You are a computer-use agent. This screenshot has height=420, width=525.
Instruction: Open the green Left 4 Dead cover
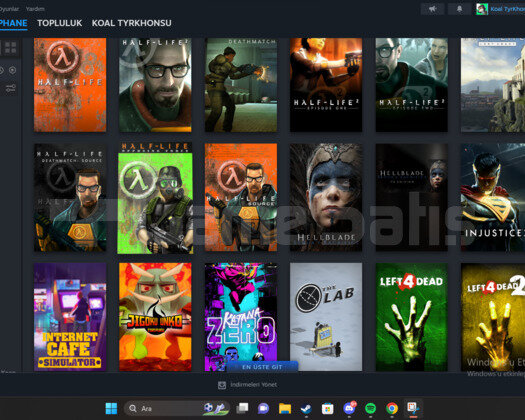coord(412,317)
